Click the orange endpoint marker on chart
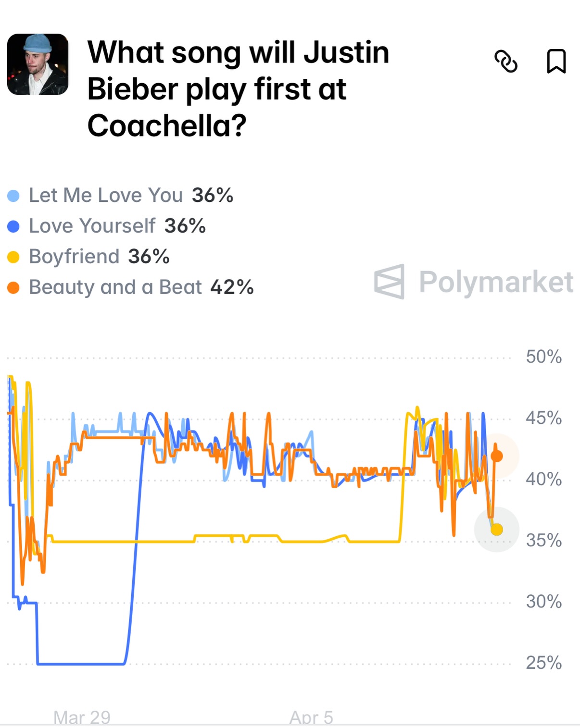This screenshot has width=580, height=728. pos(497,456)
